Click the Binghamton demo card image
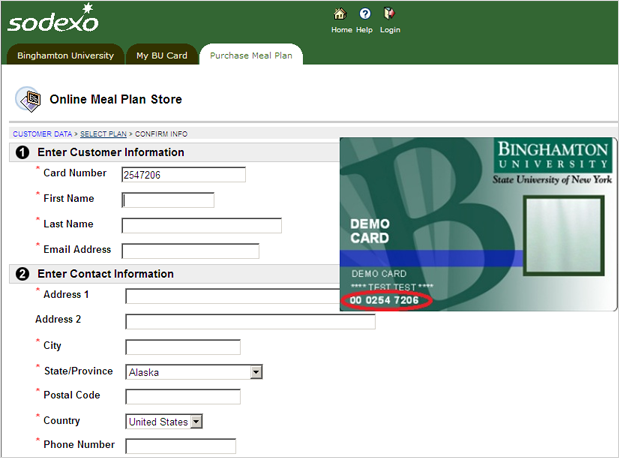This screenshot has height=458, width=619. [478, 224]
